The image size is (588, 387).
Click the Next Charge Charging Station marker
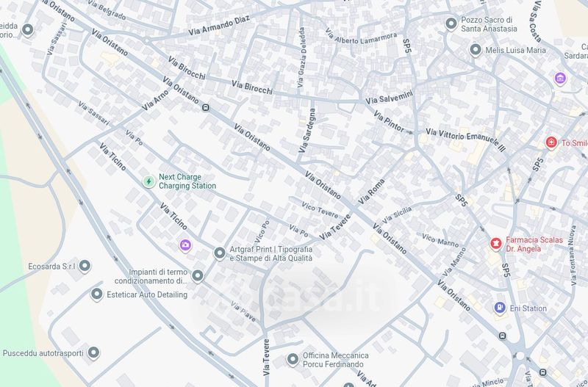point(149,181)
